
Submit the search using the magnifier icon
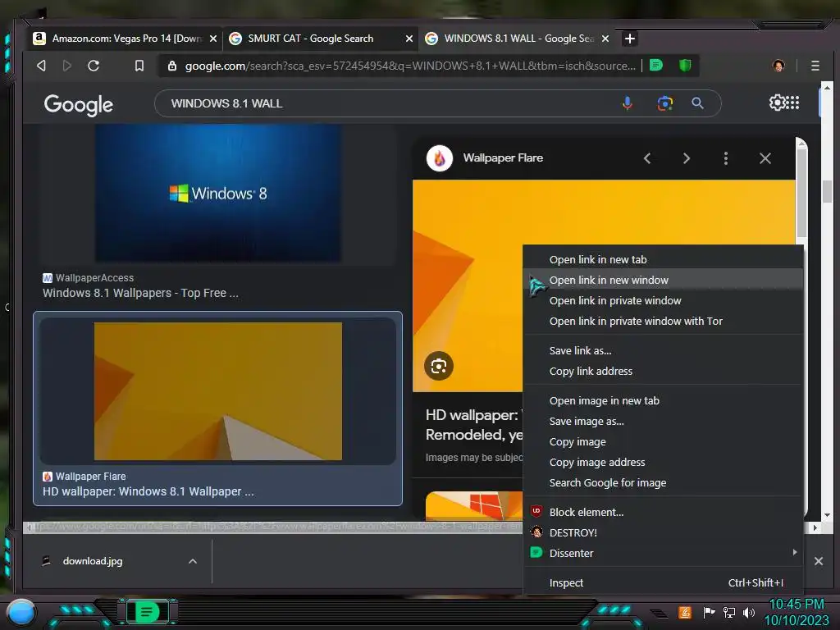[697, 103]
